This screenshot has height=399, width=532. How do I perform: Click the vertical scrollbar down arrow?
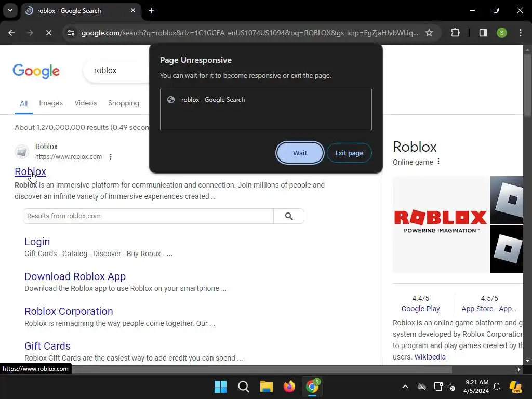point(527,361)
